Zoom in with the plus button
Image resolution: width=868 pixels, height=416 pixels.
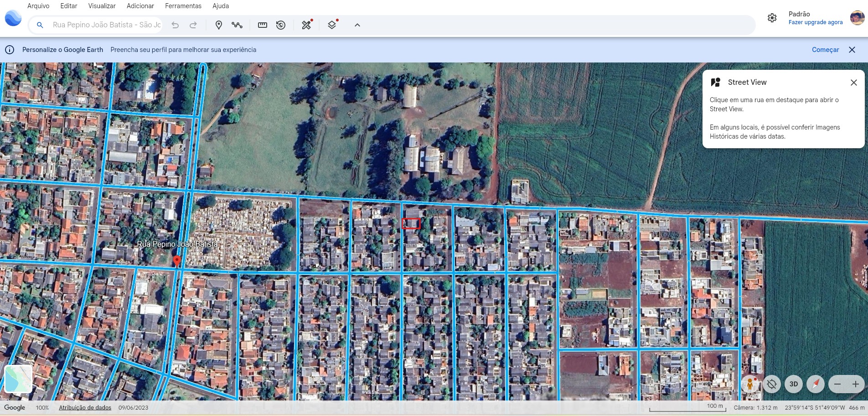[855, 384]
